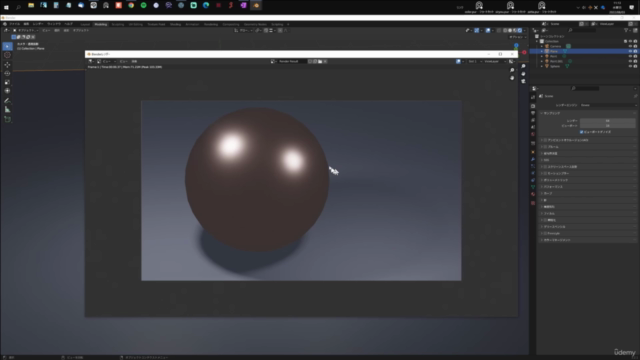This screenshot has height=360, width=640.
Task: Switch to Geometry Nodes workspace tab
Action: pos(255,24)
